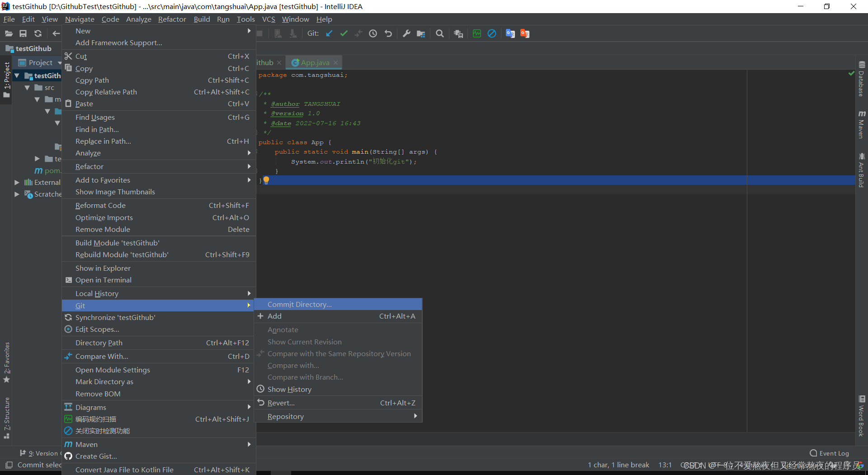Click the Save All toolbar icon
This screenshot has height=475, width=868.
(23, 33)
